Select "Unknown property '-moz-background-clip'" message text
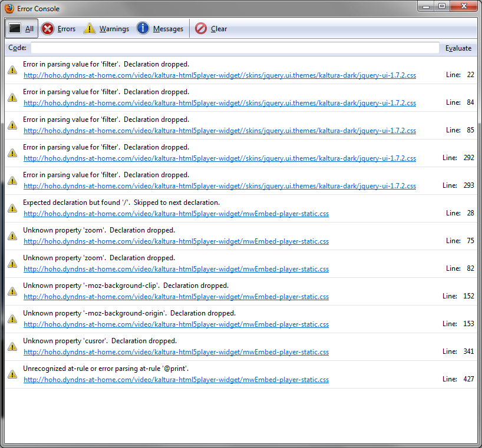This screenshot has width=482, height=448. pos(126,286)
